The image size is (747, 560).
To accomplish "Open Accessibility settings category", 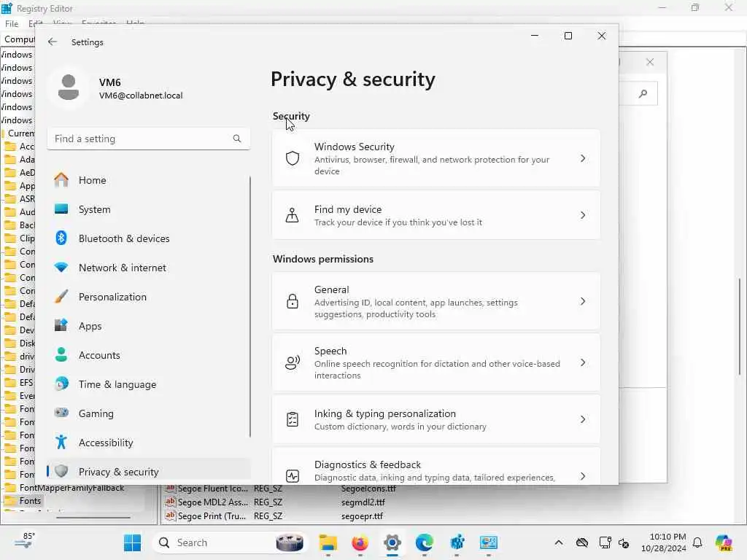I will pyautogui.click(x=148, y=443).
